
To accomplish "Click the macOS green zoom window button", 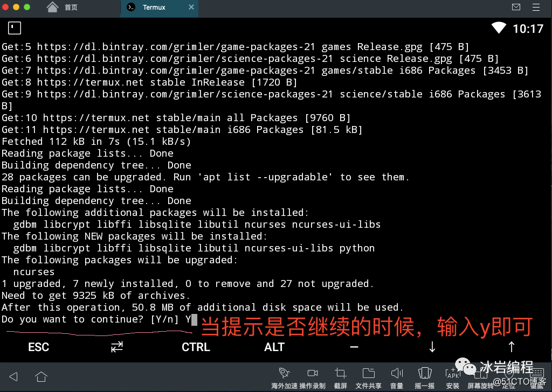I will pyautogui.click(x=27, y=7).
